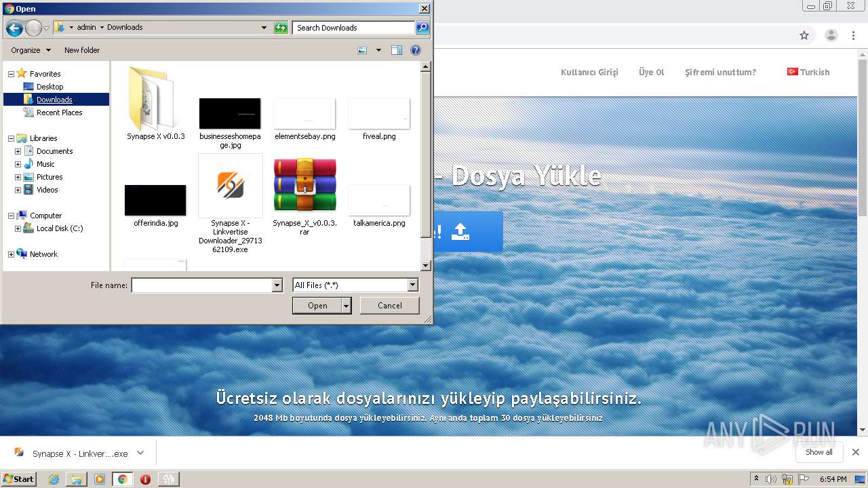Click the forward navigation arrow in dialog
The image size is (868, 488).
(x=33, y=28)
